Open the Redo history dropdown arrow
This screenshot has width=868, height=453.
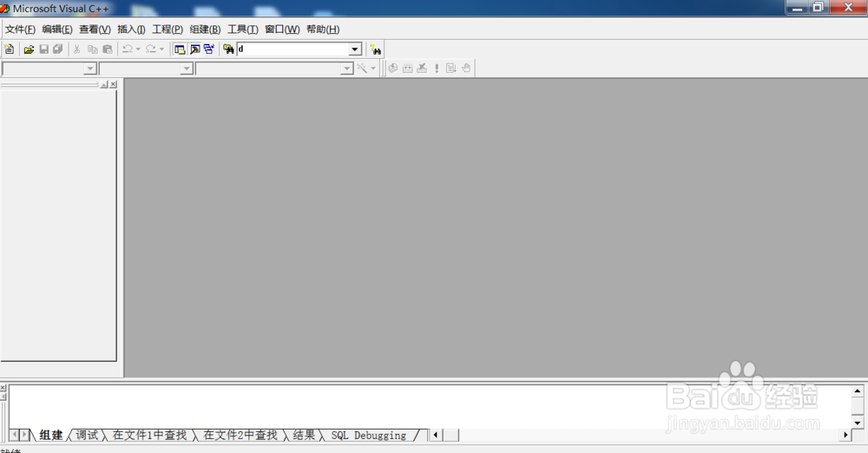click(161, 49)
